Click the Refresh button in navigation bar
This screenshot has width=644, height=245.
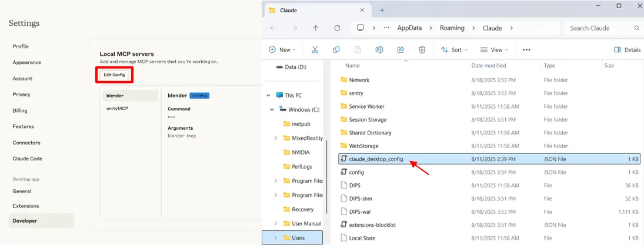337,28
